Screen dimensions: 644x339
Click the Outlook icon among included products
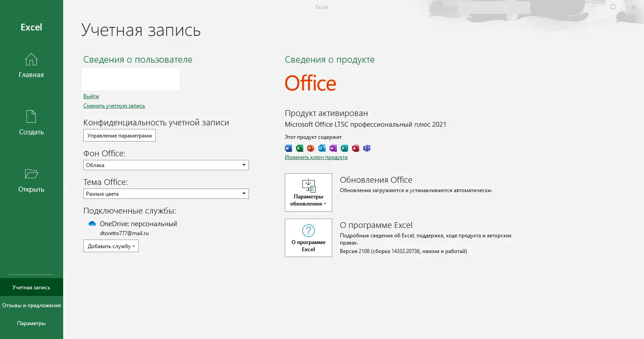coord(322,148)
